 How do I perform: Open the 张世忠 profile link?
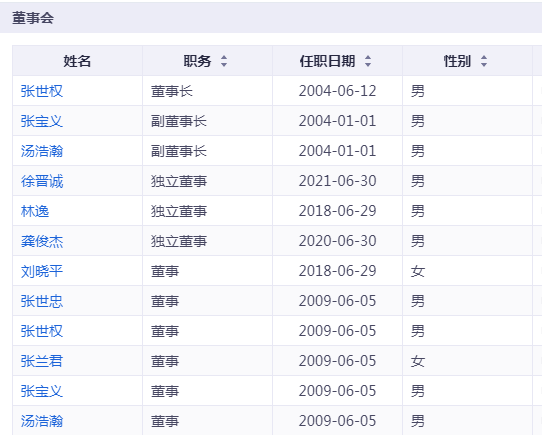point(42,301)
